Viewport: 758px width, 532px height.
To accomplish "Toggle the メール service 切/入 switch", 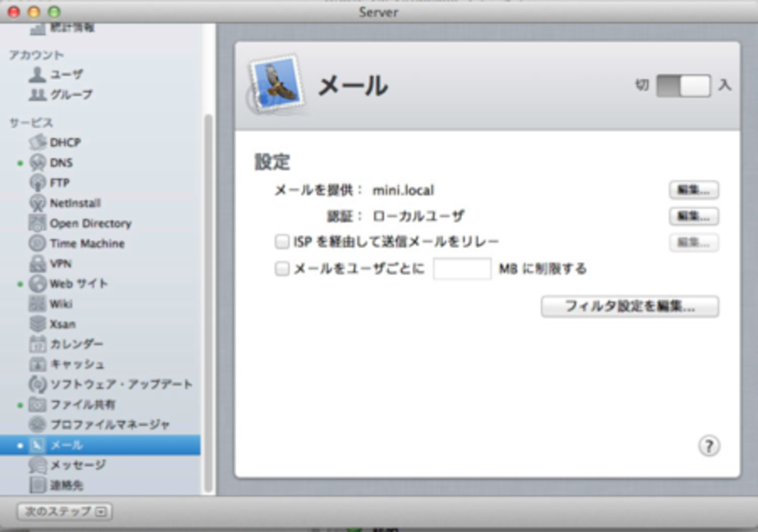I will click(683, 86).
